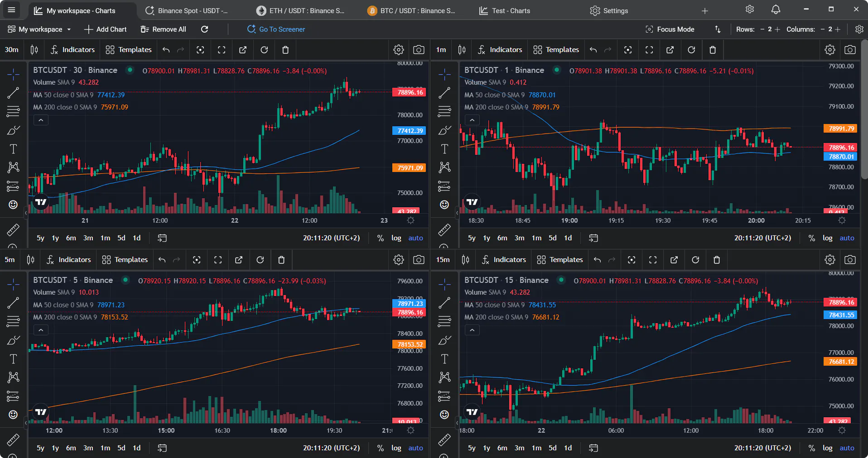Screen dimensions: 868x458
Task: Open 1m interval selector
Action: (441, 50)
